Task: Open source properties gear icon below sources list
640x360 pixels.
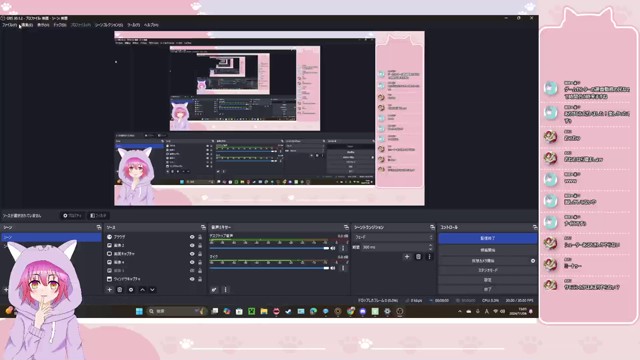Action: pyautogui.click(x=131, y=290)
